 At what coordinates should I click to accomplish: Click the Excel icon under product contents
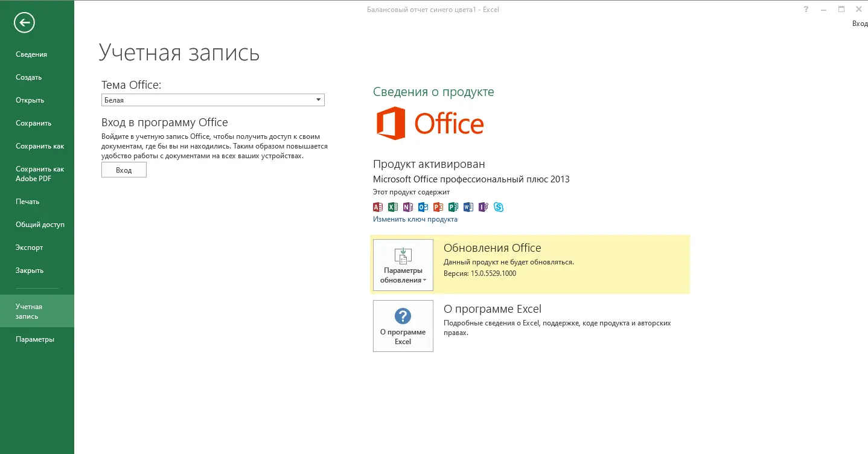[x=393, y=207]
